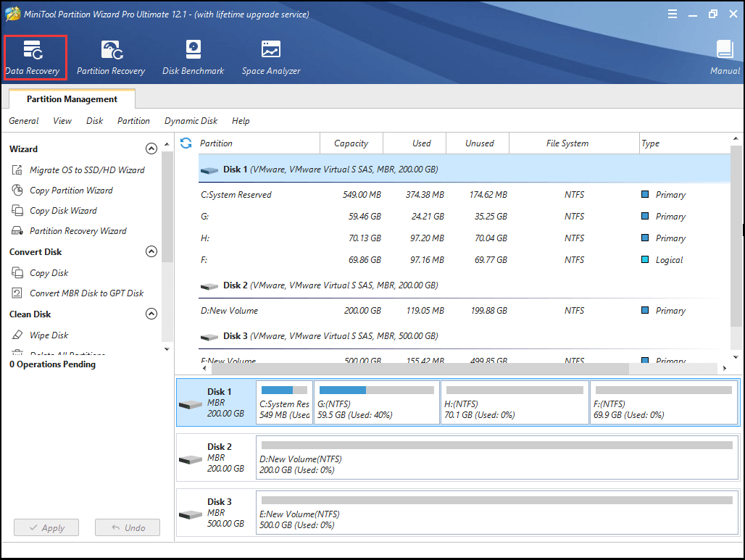The image size is (745, 560).
Task: Click the Undo button
Action: (x=128, y=527)
